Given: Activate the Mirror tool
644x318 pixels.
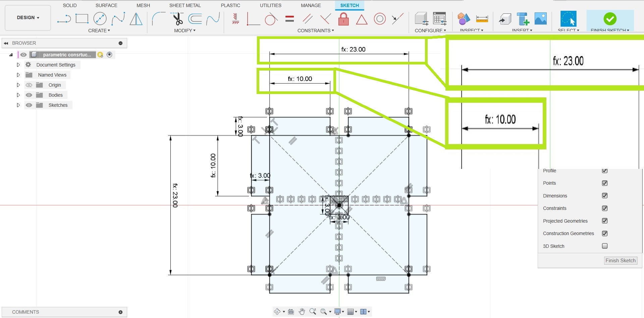Looking at the screenshot, I should (x=136, y=19).
